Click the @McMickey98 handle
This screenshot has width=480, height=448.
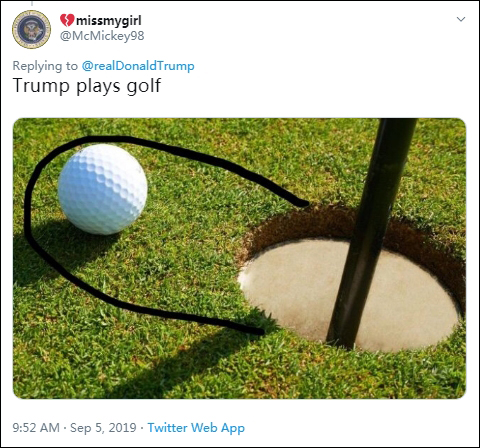102,36
